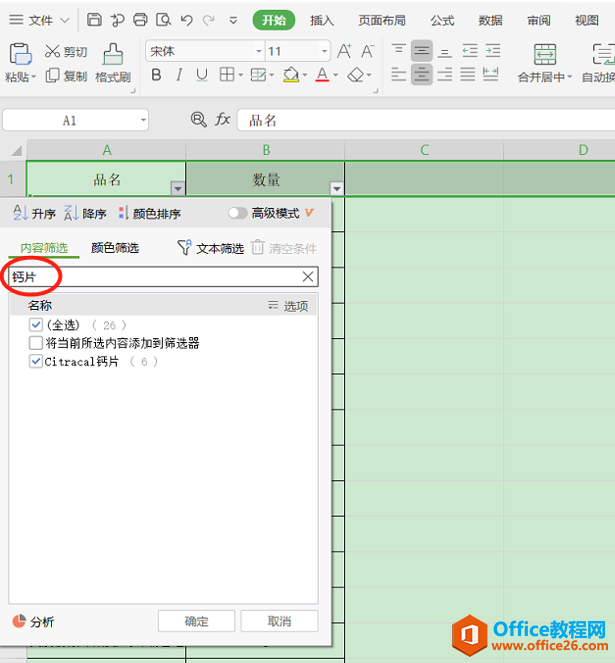Increase font size with A+ icon

click(x=344, y=51)
